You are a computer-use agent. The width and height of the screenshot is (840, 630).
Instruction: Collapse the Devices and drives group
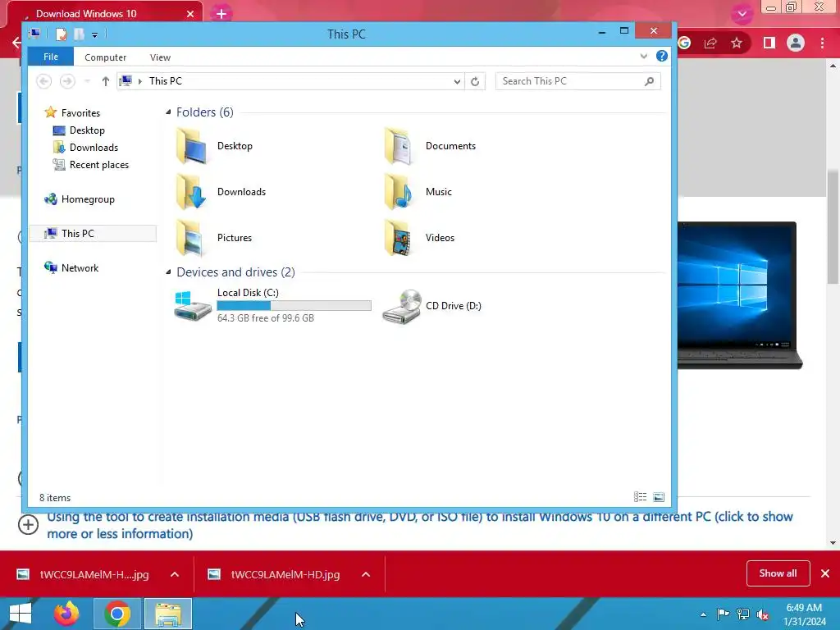(x=168, y=272)
